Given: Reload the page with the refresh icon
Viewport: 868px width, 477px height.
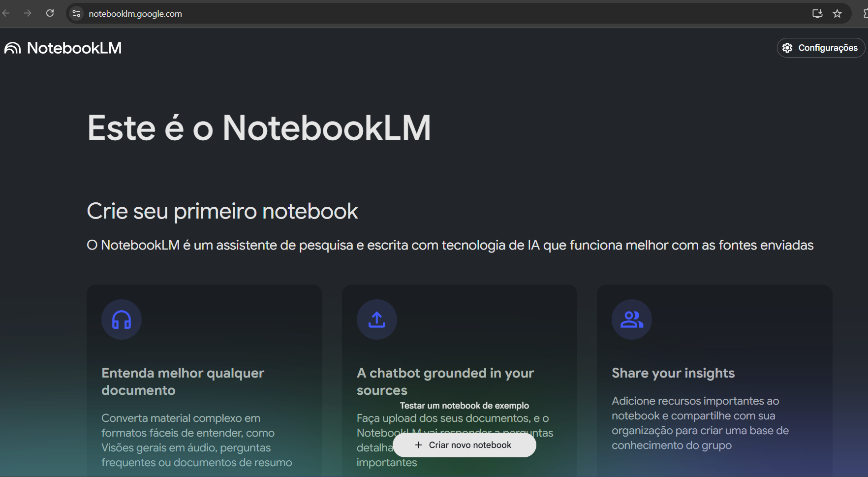Looking at the screenshot, I should [50, 13].
